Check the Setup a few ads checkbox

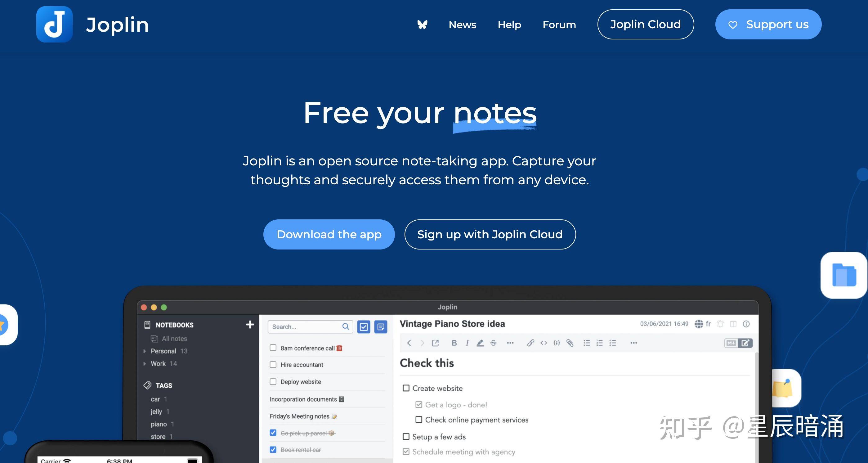(406, 437)
